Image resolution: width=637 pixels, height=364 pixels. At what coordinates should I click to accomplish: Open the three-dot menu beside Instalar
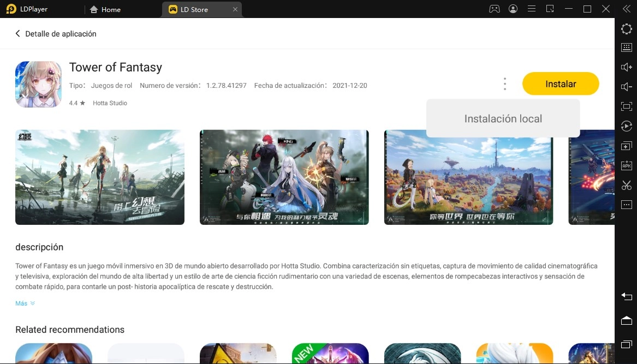(x=505, y=83)
